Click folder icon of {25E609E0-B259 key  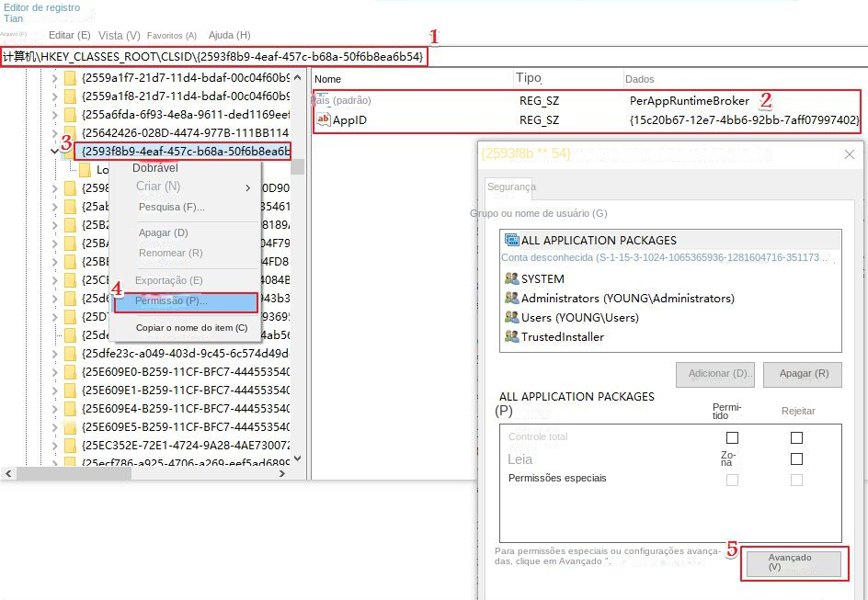[70, 371]
